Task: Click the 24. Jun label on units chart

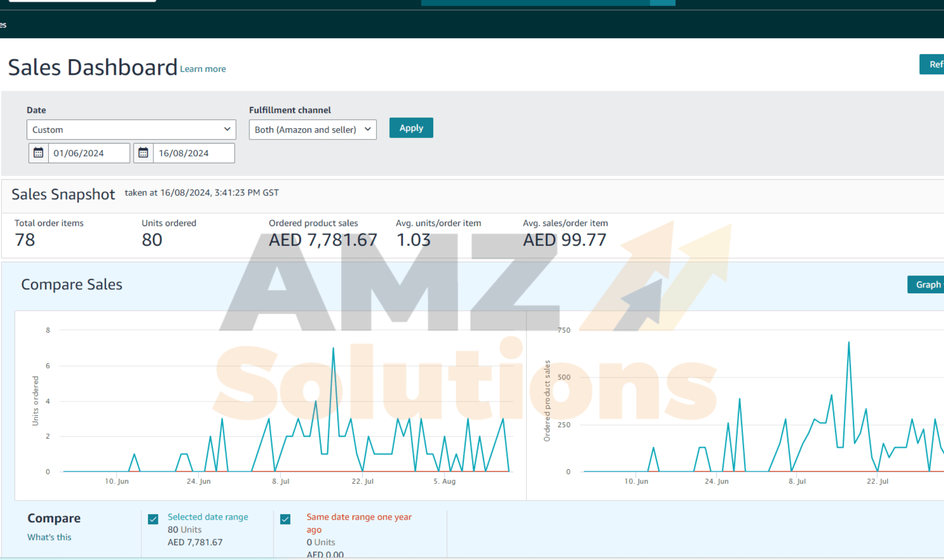Action: point(199,481)
